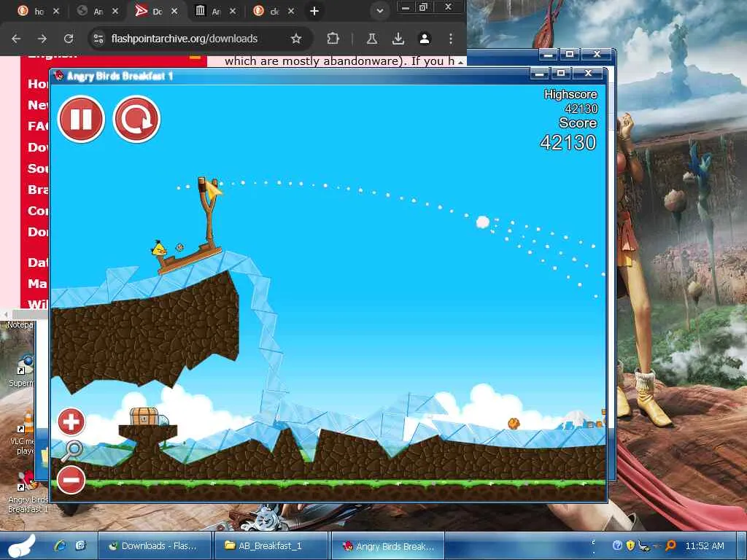
Task: Open site information icon in the address bar
Action: (98, 39)
